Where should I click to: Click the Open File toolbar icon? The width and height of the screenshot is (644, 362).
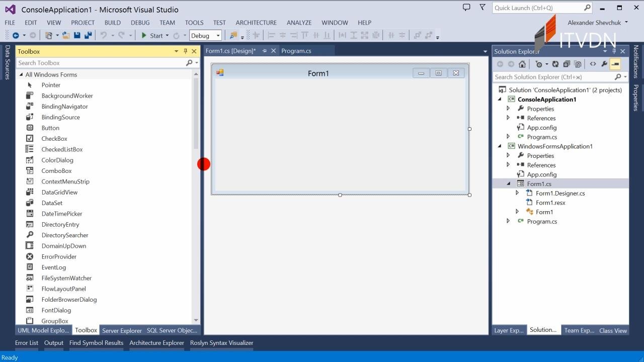pos(66,35)
